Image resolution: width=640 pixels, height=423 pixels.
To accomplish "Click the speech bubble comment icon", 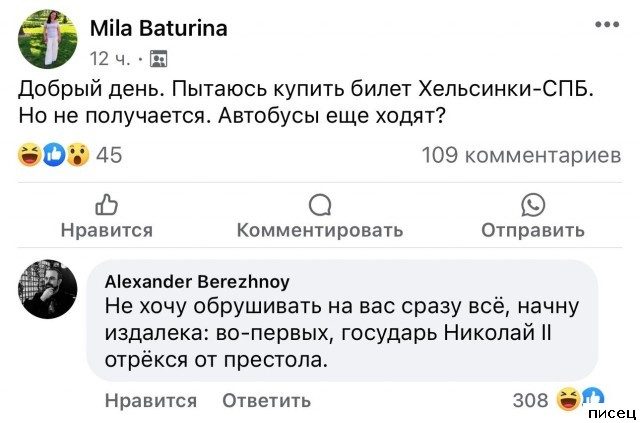I will coord(320,206).
